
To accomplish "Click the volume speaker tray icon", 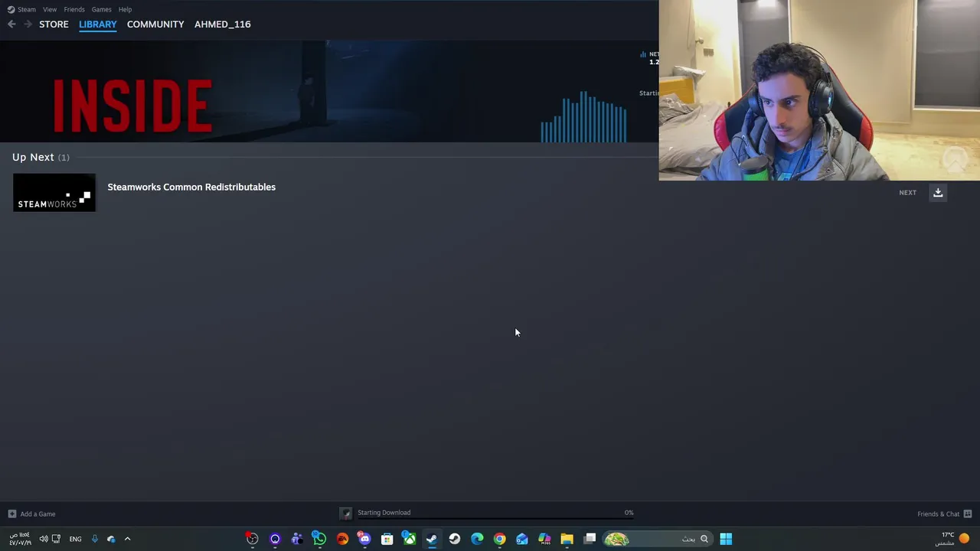I will 44,539.
